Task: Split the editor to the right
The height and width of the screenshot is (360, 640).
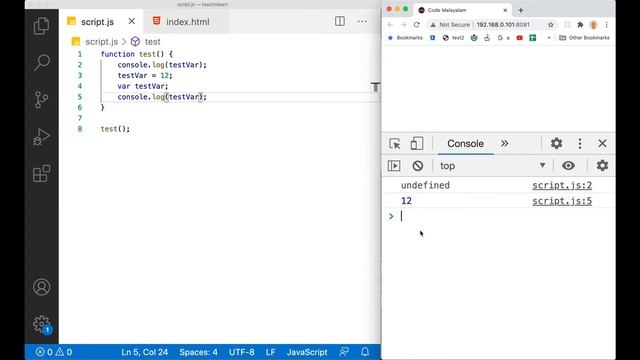Action: [x=340, y=21]
